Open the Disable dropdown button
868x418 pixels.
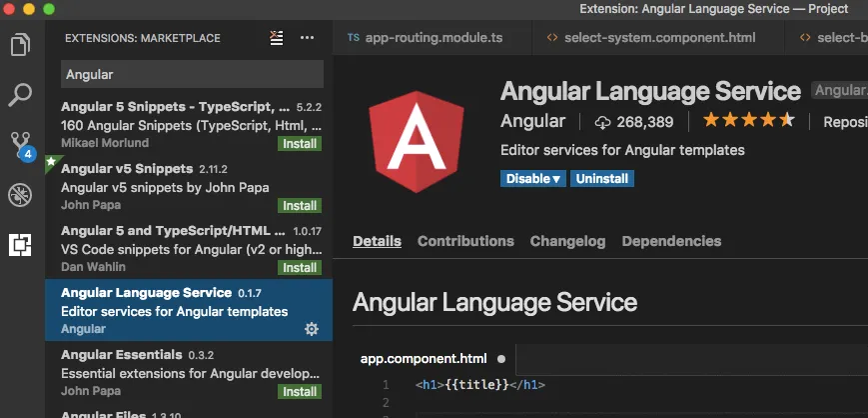click(x=533, y=179)
